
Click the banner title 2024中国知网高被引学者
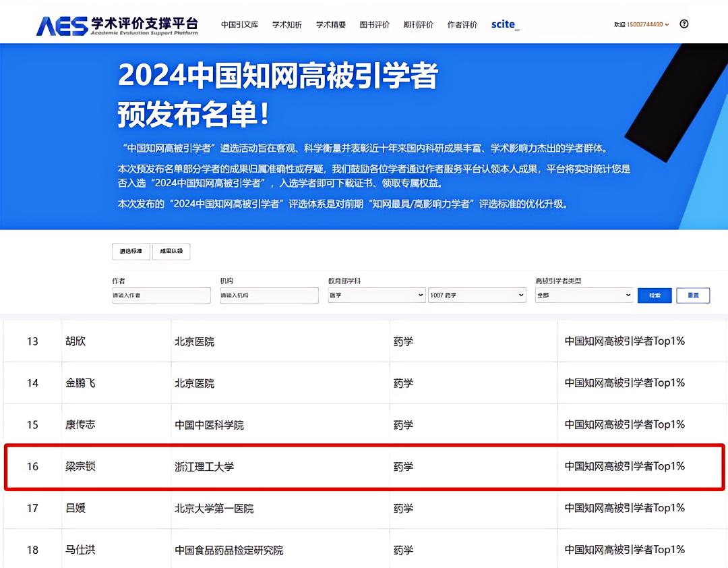click(278, 76)
